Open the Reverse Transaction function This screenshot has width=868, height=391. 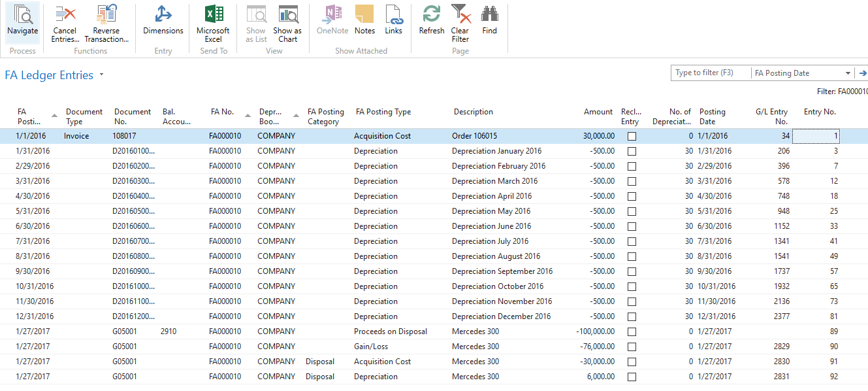tap(106, 23)
